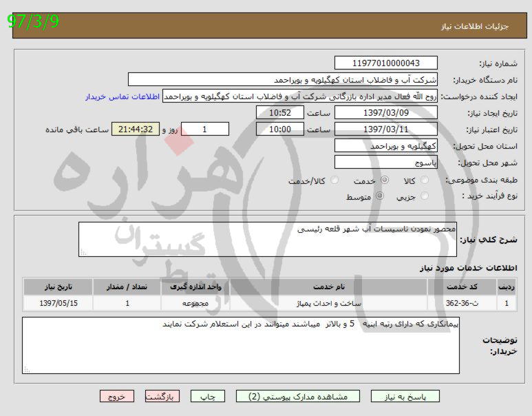Select the متوسط purchase type radio
The width and height of the screenshot is (532, 416).
tap(380, 196)
